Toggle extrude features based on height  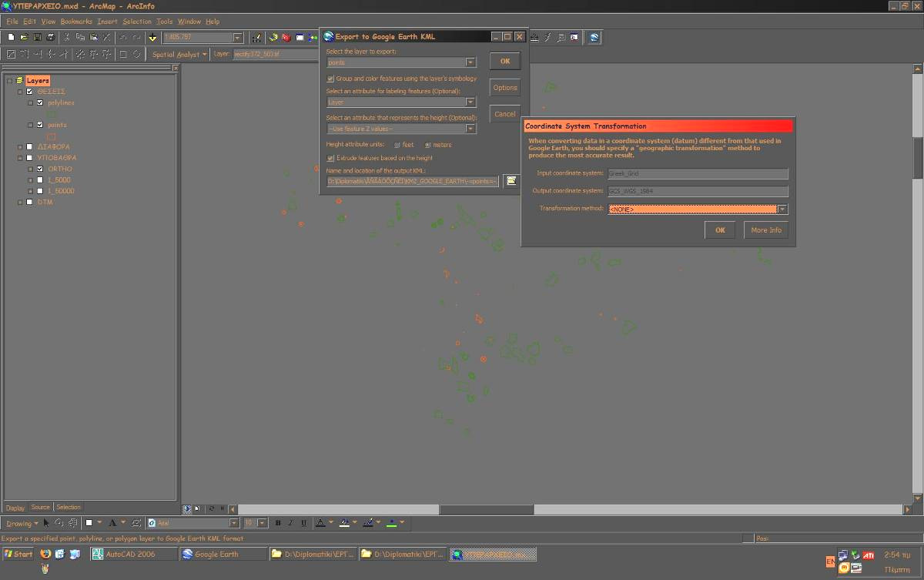pyautogui.click(x=330, y=158)
